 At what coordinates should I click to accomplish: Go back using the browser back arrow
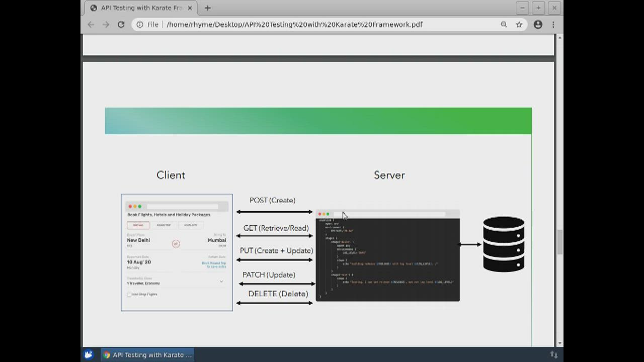[91, 24]
